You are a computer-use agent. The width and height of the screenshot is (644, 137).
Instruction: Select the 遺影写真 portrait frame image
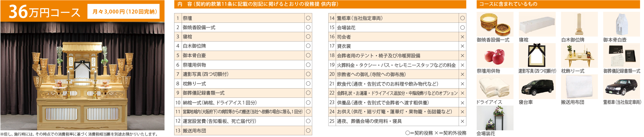[537, 55]
